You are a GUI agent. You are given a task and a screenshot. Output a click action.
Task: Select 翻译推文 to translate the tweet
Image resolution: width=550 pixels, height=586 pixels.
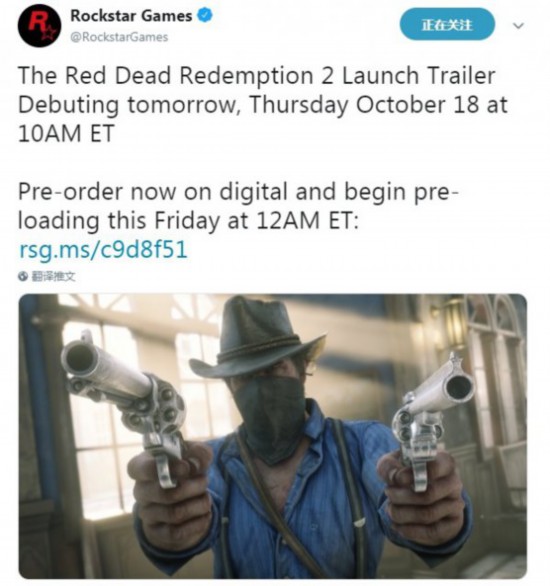tap(53, 277)
